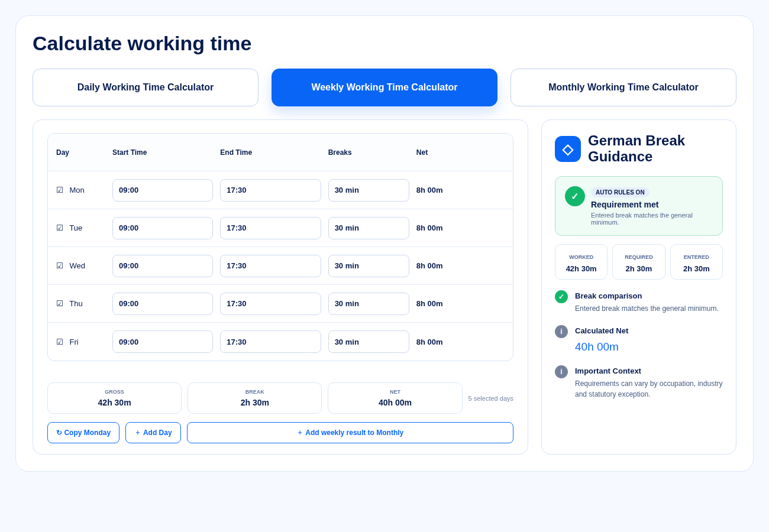Image resolution: width=769 pixels, height=532 pixels.
Task: Click the GROSS 42h 30m summary box
Action: coord(114,398)
